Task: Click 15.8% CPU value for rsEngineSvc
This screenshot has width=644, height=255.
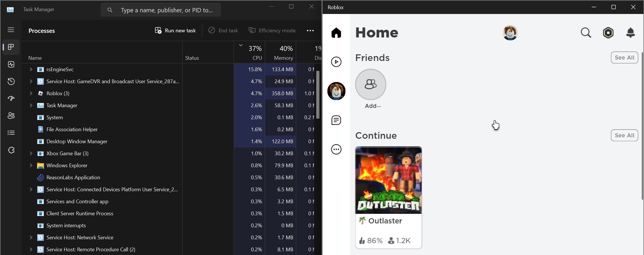Action: 255,69
